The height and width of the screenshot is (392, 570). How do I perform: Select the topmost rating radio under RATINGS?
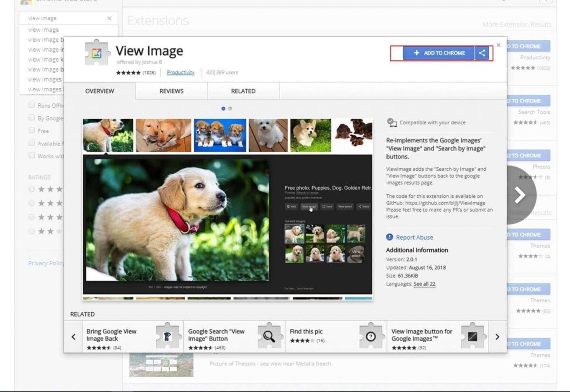pos(32,189)
